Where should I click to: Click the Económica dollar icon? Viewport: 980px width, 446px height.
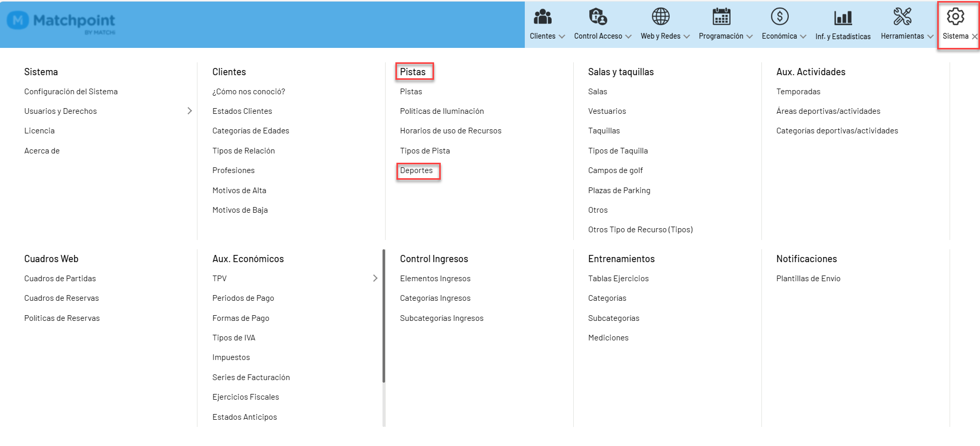(779, 17)
